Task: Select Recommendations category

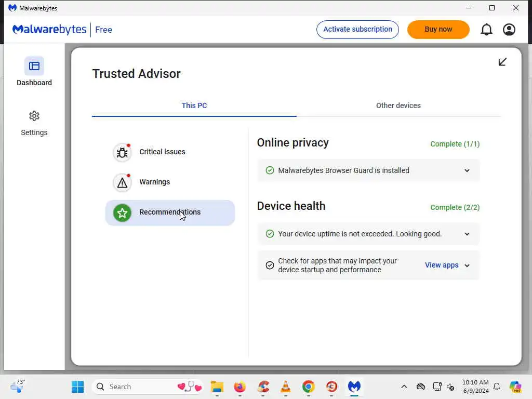Action: pos(170,212)
